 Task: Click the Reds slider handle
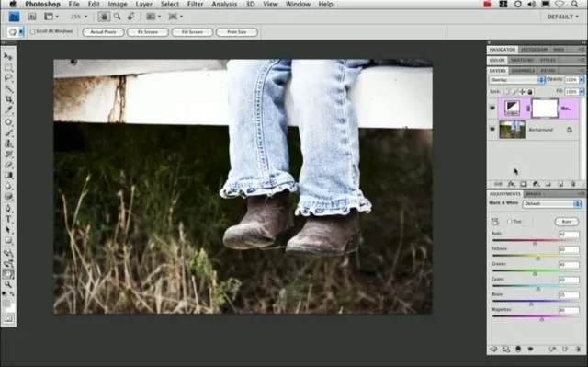click(x=535, y=243)
